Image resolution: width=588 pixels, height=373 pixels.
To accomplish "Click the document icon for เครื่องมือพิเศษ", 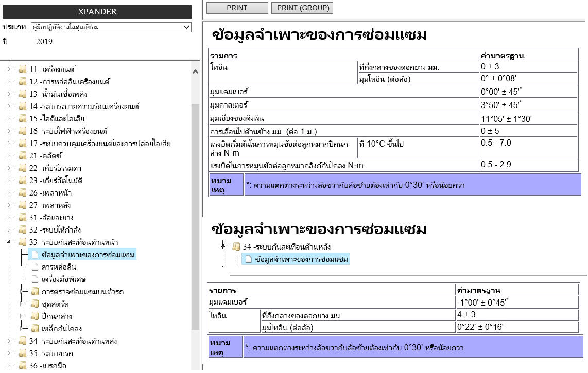I will pyautogui.click(x=35, y=279).
